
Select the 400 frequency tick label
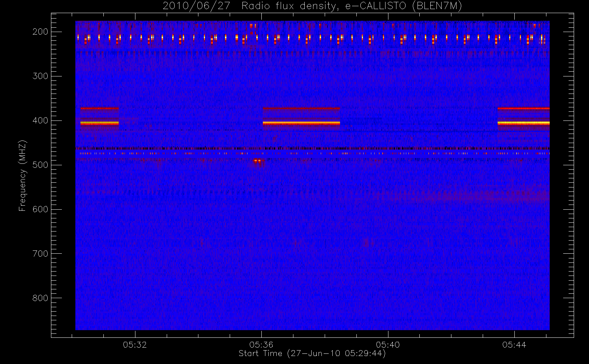click(x=40, y=120)
